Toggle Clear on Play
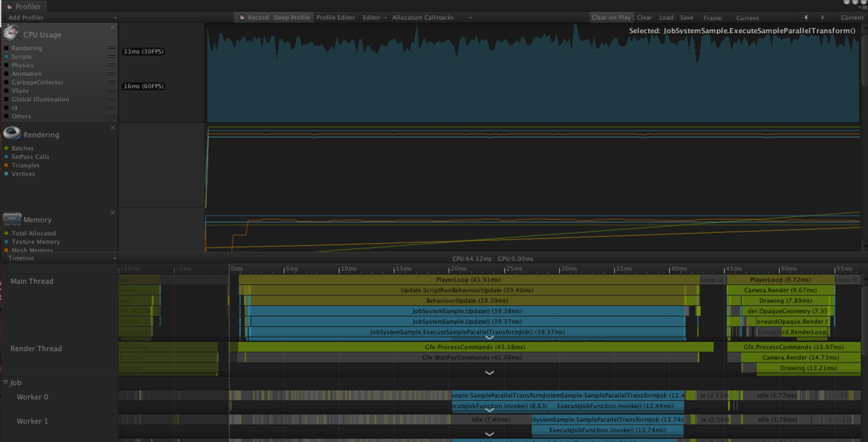 pos(610,17)
